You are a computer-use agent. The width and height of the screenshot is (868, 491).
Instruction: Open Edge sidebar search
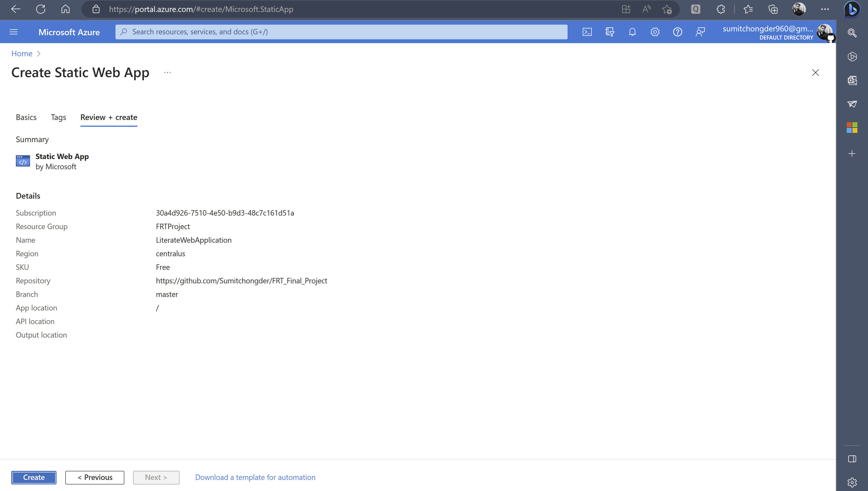click(x=852, y=33)
